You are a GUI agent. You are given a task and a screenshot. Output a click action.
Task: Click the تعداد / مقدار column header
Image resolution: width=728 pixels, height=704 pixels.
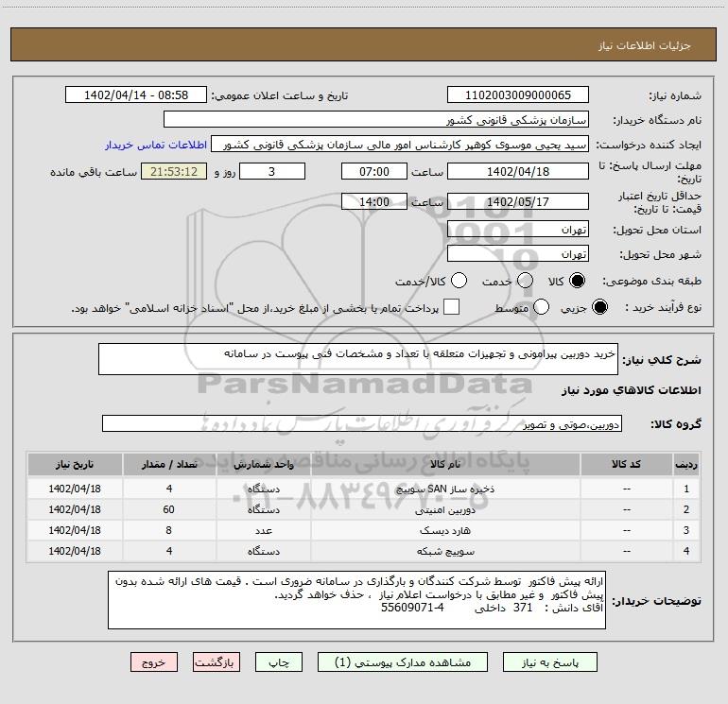click(x=169, y=464)
